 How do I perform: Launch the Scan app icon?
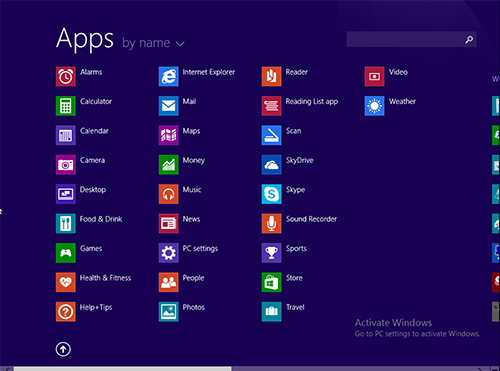tap(271, 135)
